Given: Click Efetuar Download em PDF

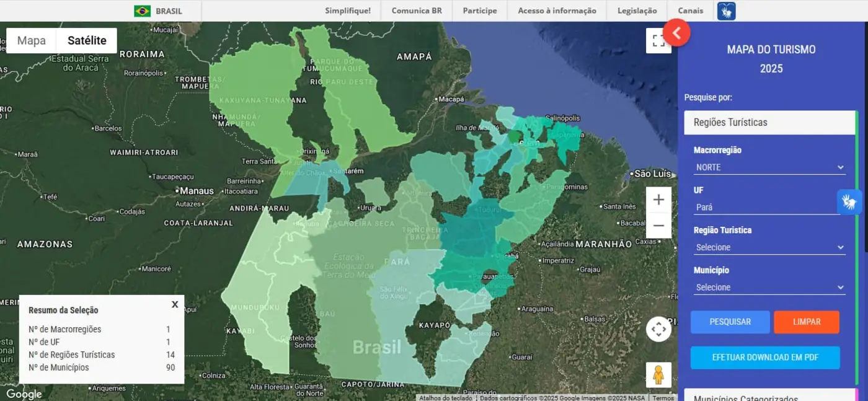Looking at the screenshot, I should pyautogui.click(x=765, y=358).
